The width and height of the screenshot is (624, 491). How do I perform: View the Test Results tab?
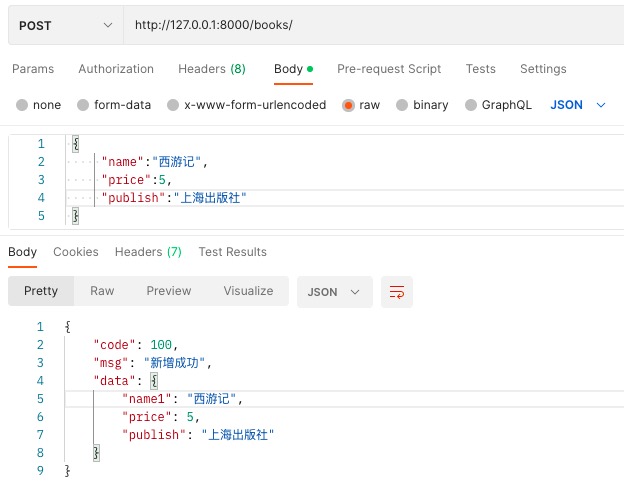(232, 252)
